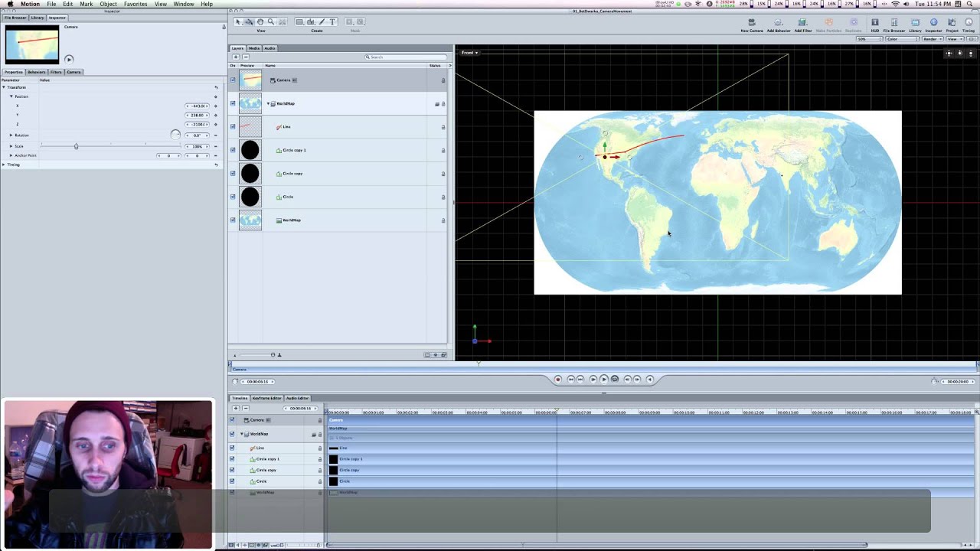Switch to the Library tab in utility pane
Image resolution: width=980 pixels, height=551 pixels.
(x=37, y=18)
